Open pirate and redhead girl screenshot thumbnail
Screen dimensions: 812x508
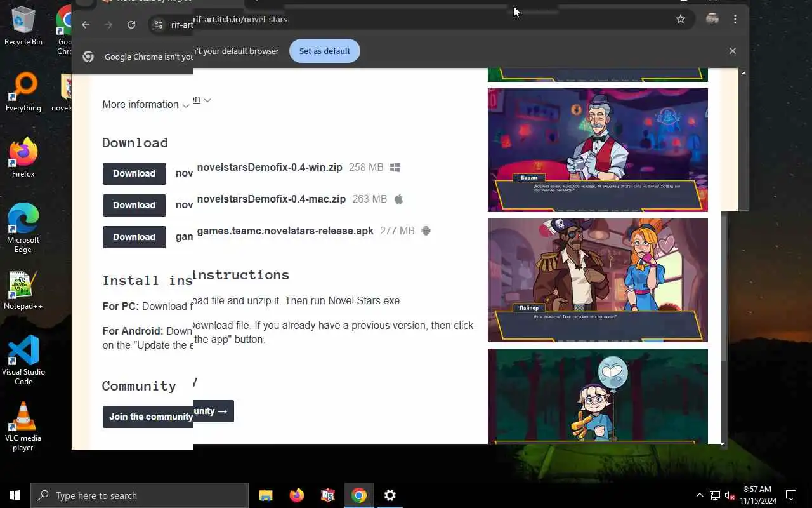click(x=598, y=280)
